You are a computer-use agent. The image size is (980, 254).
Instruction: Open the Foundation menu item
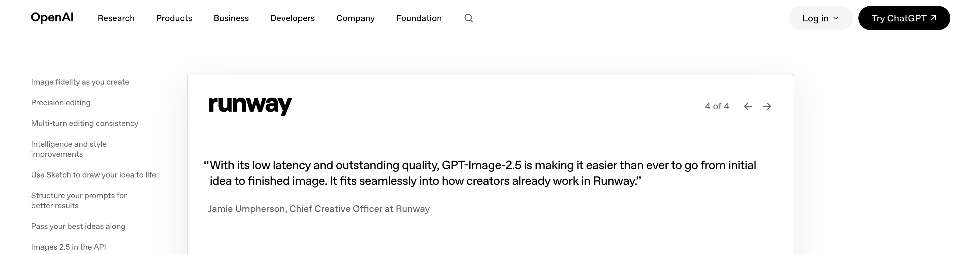[419, 18]
